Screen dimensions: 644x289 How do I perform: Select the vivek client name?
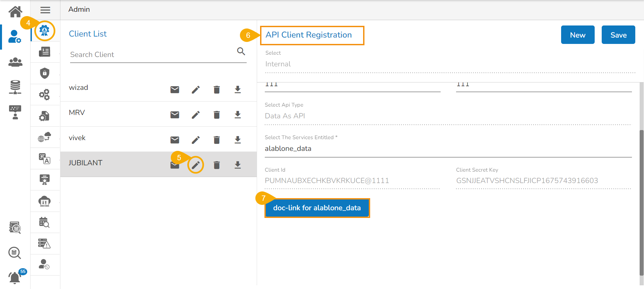[x=77, y=138]
